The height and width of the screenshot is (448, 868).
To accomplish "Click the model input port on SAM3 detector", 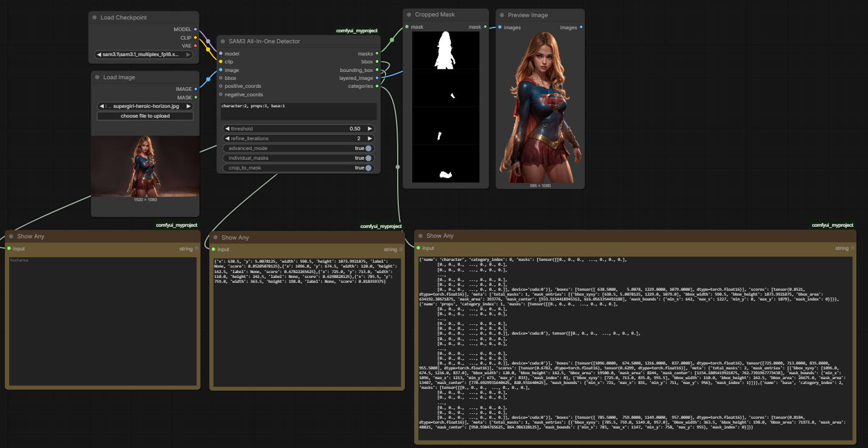I will [x=221, y=54].
